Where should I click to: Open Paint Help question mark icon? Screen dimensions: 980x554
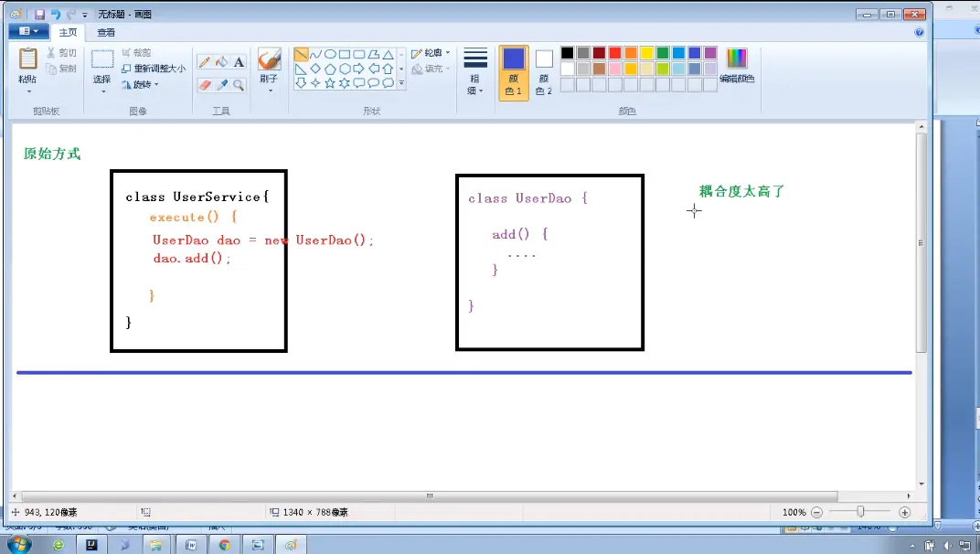919,32
